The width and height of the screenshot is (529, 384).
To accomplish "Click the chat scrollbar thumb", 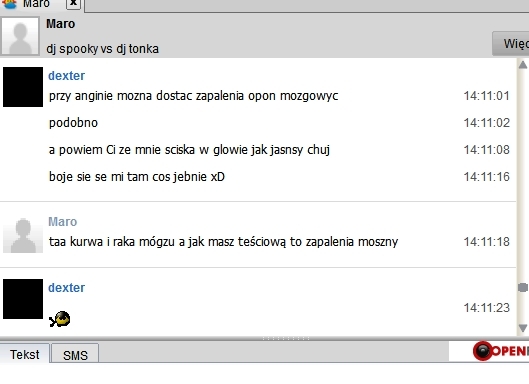I will pos(523,287).
